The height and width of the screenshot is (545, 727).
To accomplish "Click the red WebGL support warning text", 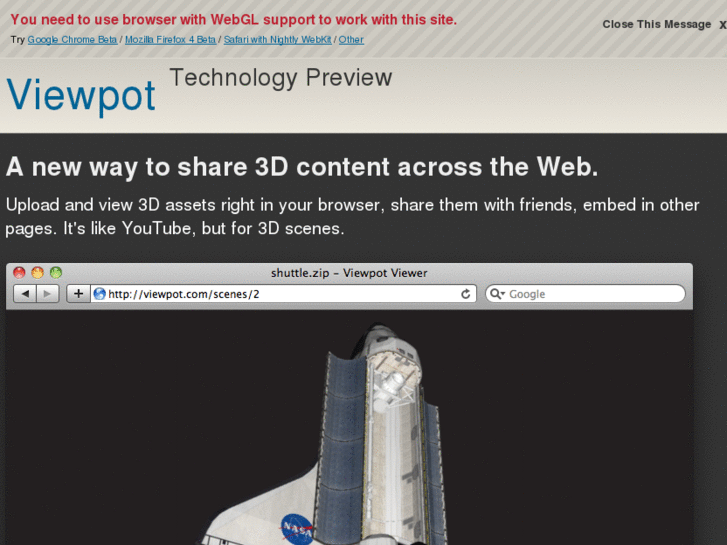I will click(234, 19).
